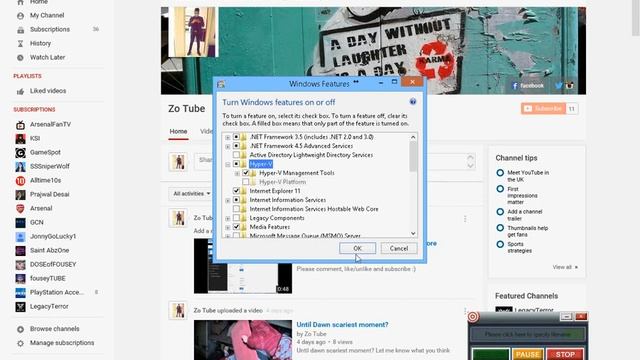The height and width of the screenshot is (360, 640).
Task: Enable Internet Information Services Hostable Web Core
Action: click(236, 209)
